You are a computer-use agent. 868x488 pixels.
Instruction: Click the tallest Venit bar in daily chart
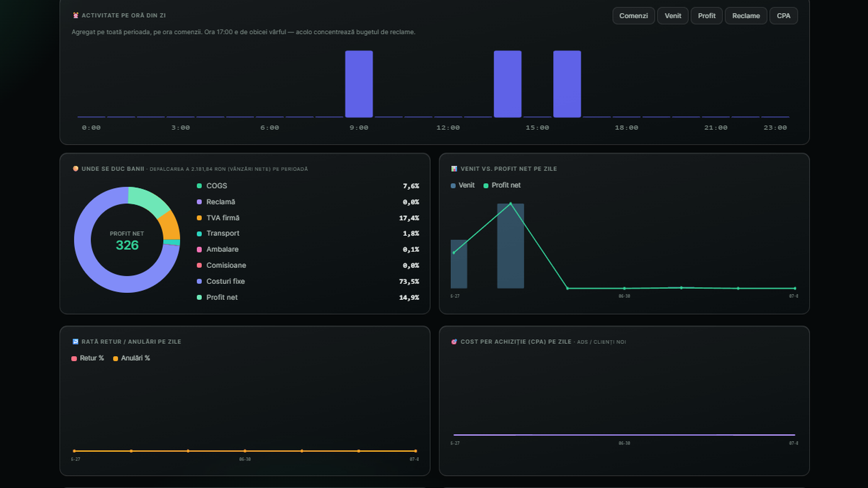tap(510, 246)
